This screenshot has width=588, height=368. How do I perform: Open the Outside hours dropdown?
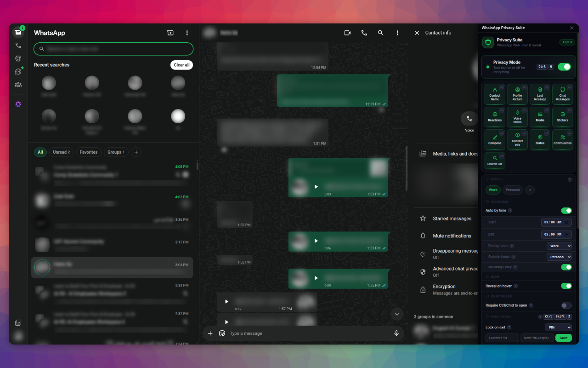[559, 257]
